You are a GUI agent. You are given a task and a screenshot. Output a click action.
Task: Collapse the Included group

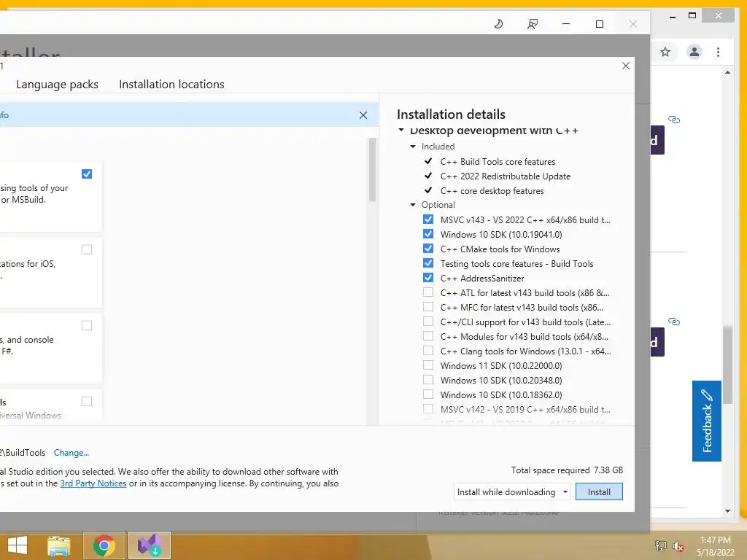pyautogui.click(x=413, y=147)
